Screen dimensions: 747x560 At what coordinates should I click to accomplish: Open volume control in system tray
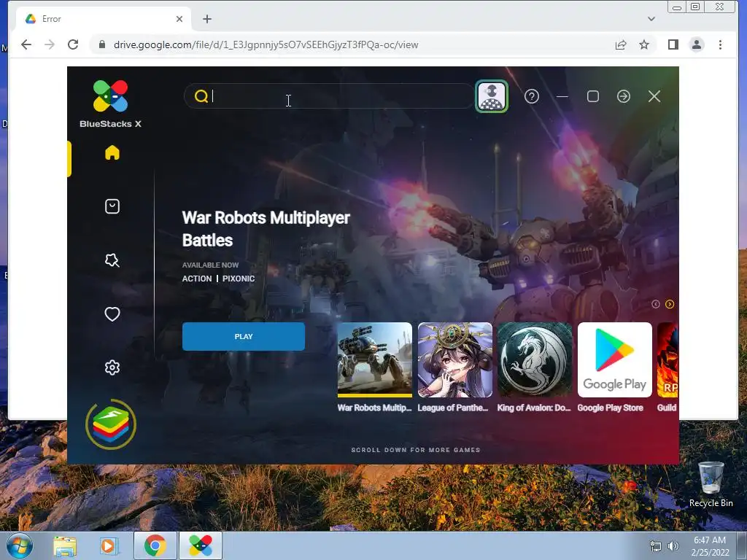pos(673,546)
